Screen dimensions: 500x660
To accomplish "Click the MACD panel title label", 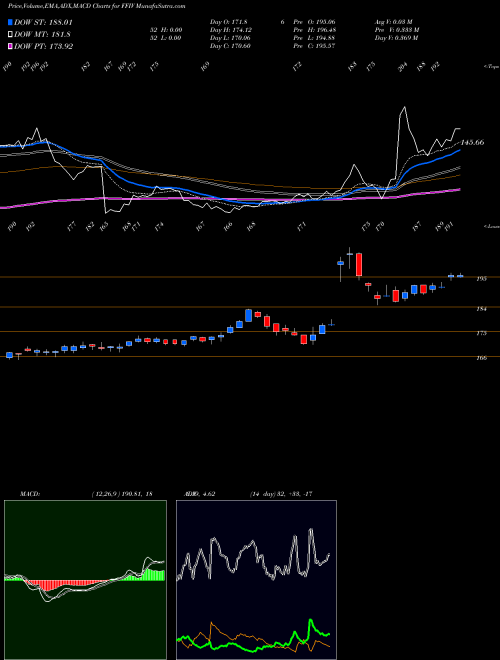I will pos(30,494).
